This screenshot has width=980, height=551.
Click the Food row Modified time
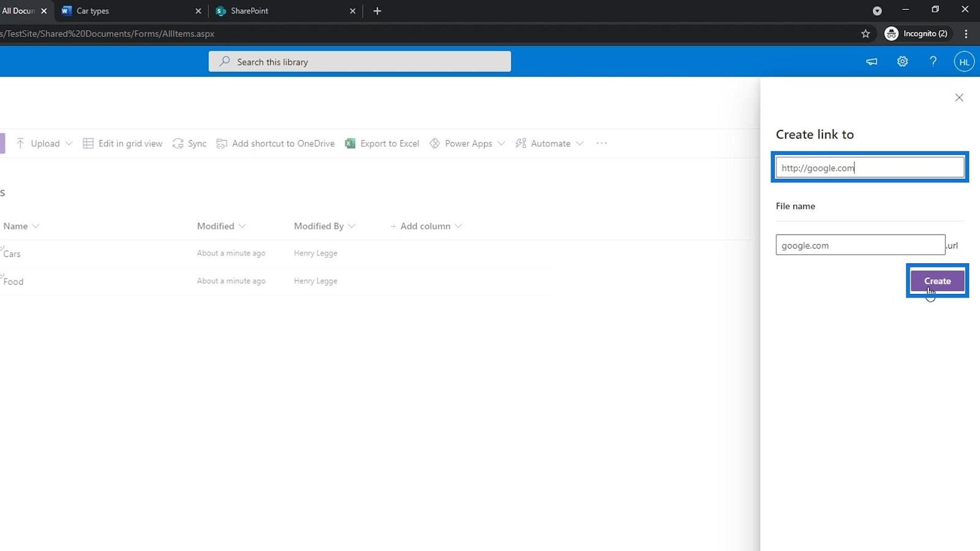click(231, 281)
